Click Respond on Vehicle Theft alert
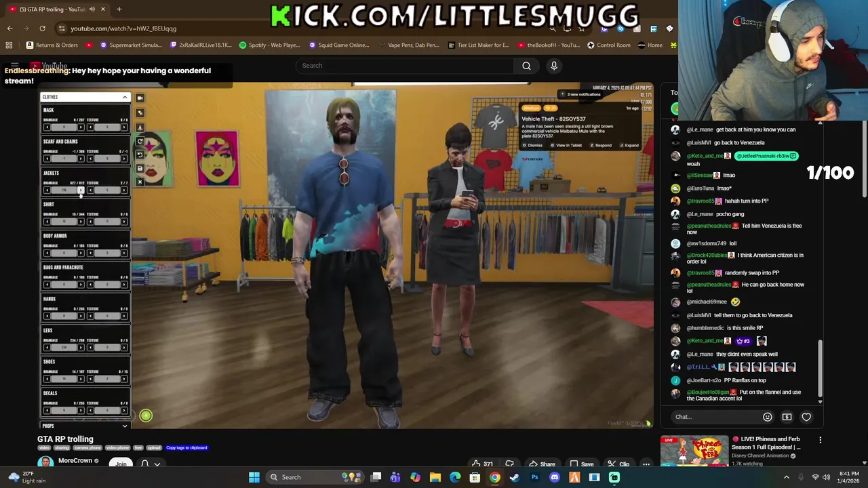Image resolution: width=868 pixels, height=488 pixels. [x=601, y=146]
